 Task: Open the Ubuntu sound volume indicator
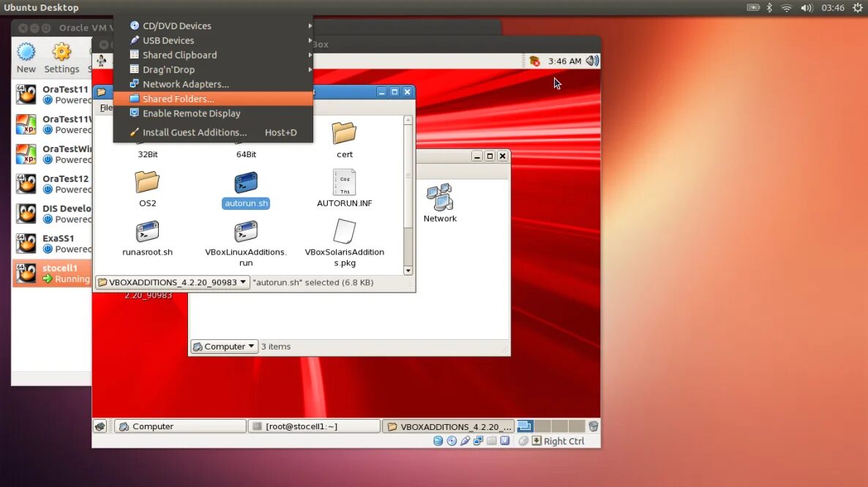coord(807,8)
